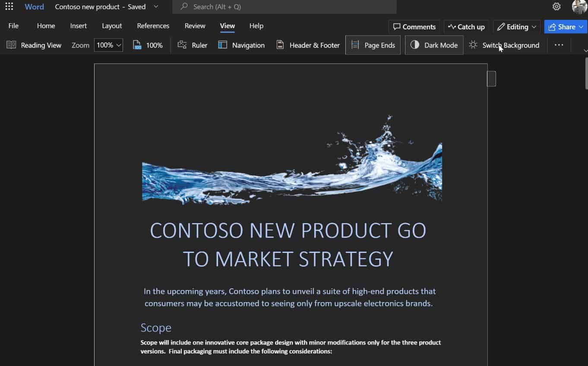Viewport: 588px width, 366px height.
Task: Expand the document title dropdown chevron
Action: pos(156,6)
